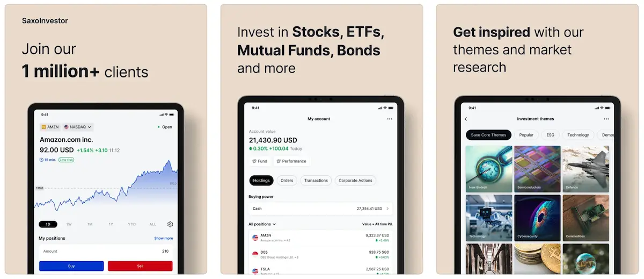
Task: Click the Amazon AMZN ticker icon
Action: point(44,127)
